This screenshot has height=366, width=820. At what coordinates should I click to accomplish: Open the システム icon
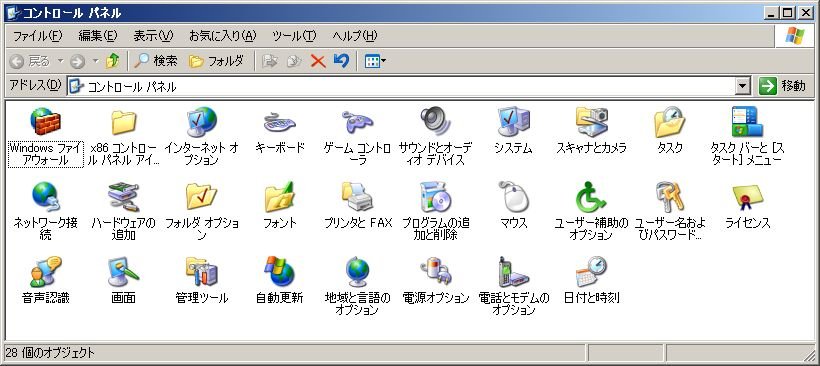point(513,121)
